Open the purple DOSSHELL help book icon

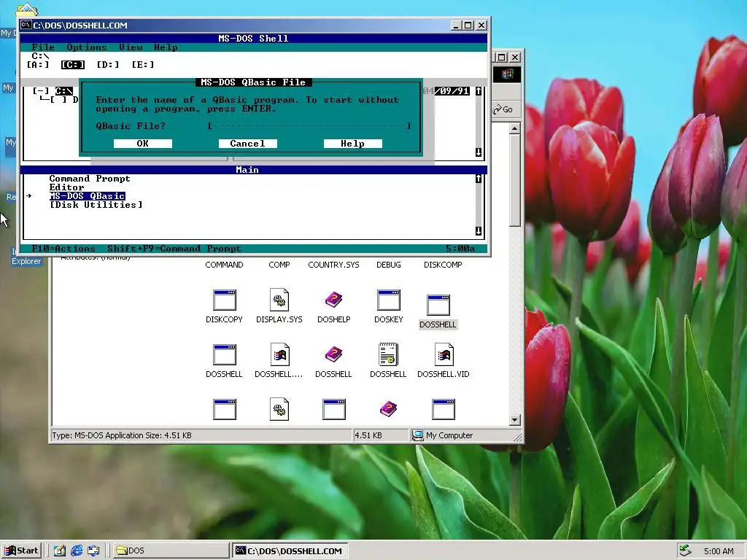(333, 355)
